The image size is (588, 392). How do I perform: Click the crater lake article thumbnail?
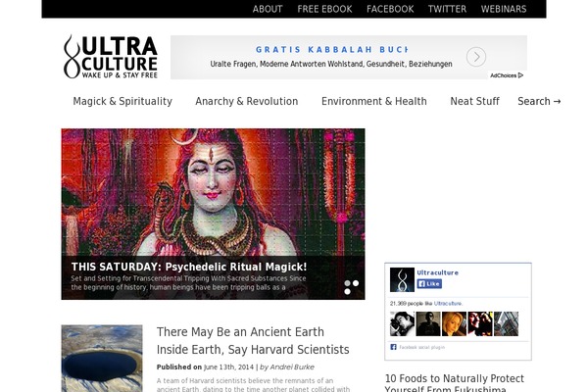[x=102, y=359]
